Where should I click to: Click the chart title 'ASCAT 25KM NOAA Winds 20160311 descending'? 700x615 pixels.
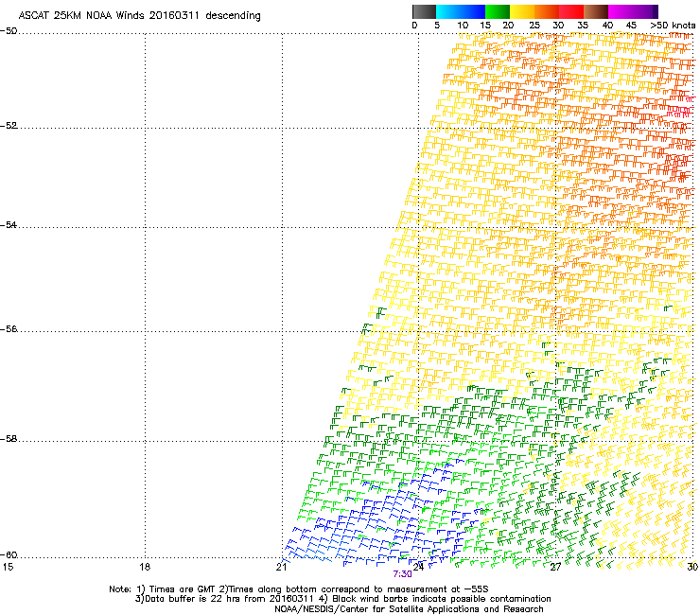[140, 15]
